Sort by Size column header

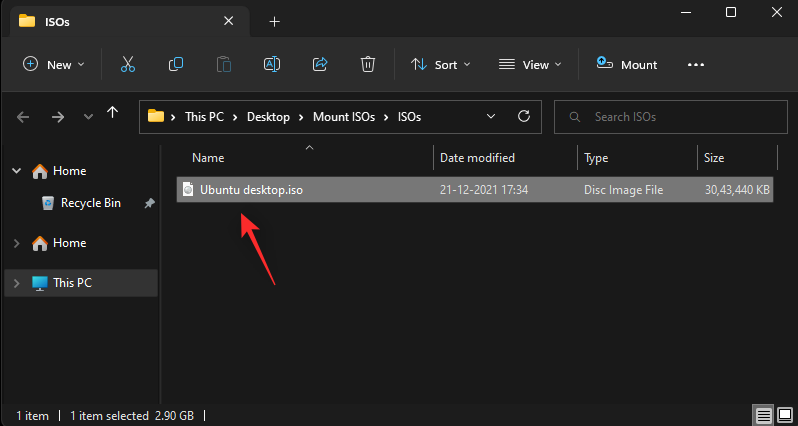714,158
